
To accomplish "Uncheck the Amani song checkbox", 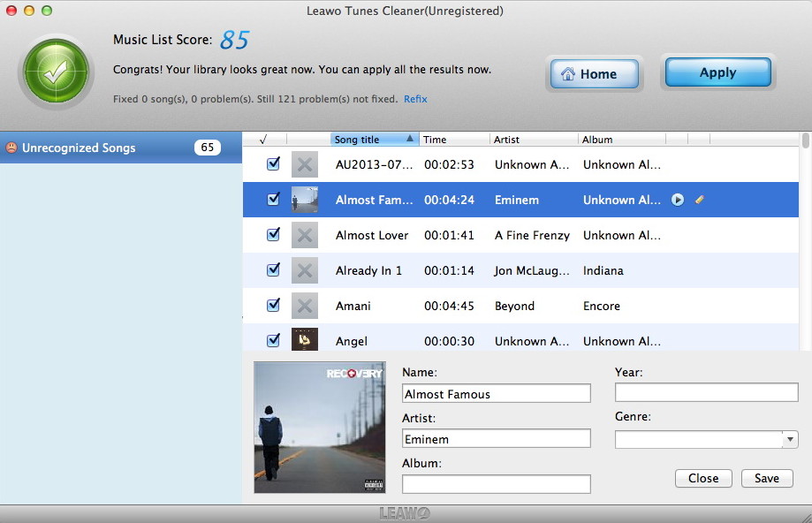I will tap(273, 305).
